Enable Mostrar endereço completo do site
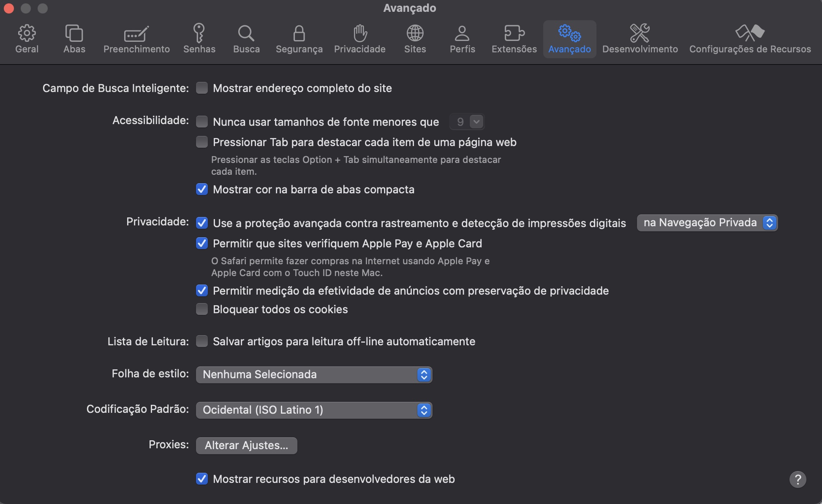Image resolution: width=822 pixels, height=504 pixels. (202, 88)
